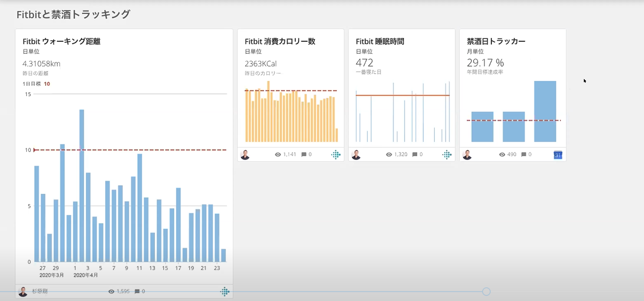Click red goal marker at 10 on walking chart
The height and width of the screenshot is (301, 644).
(x=35, y=150)
